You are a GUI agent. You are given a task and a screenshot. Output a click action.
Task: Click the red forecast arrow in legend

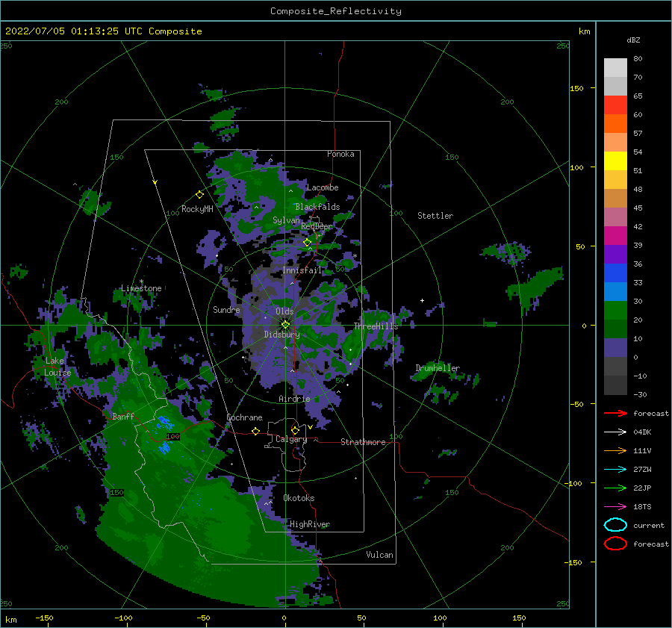click(x=615, y=413)
